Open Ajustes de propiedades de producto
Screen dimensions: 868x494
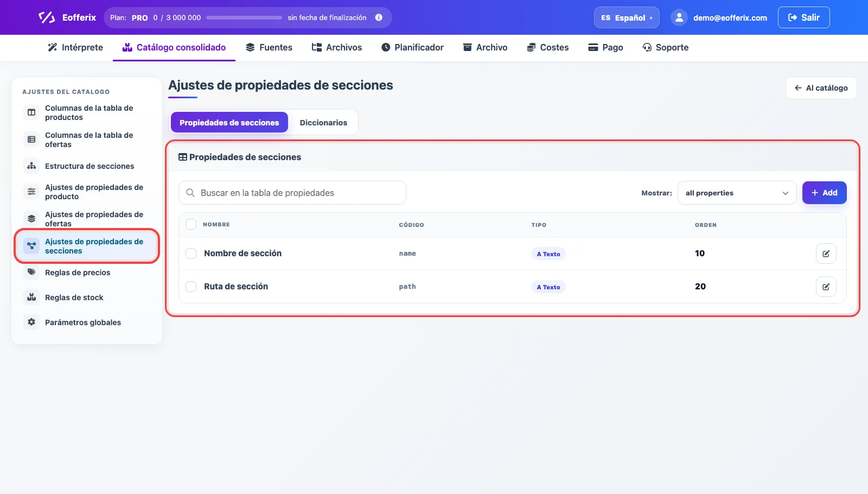87,192
